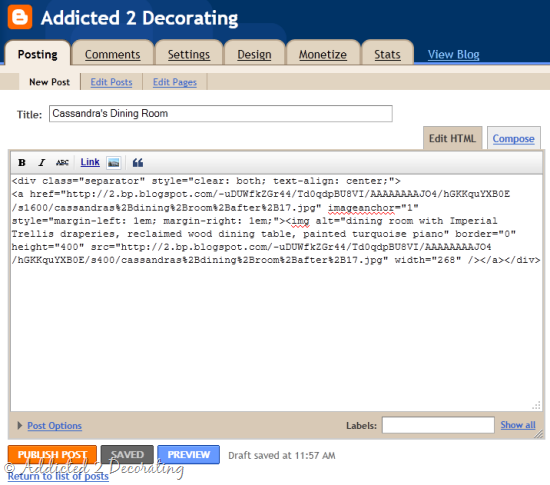Insert a blockquote with the quote icon
The width and height of the screenshot is (550, 485).
138,162
